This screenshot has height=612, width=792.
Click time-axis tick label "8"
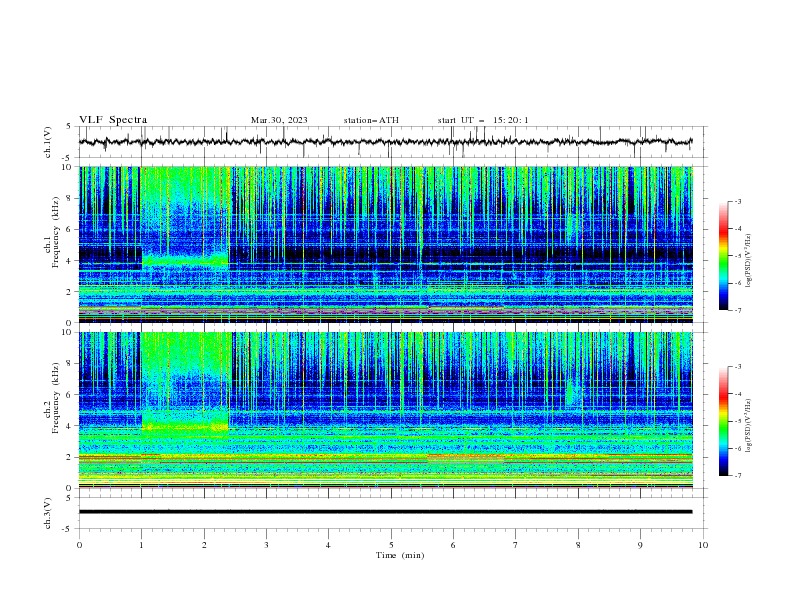pyautogui.click(x=578, y=545)
